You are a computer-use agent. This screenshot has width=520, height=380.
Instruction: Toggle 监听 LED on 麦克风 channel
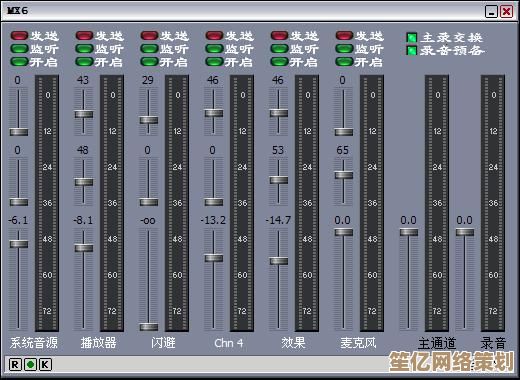point(344,49)
